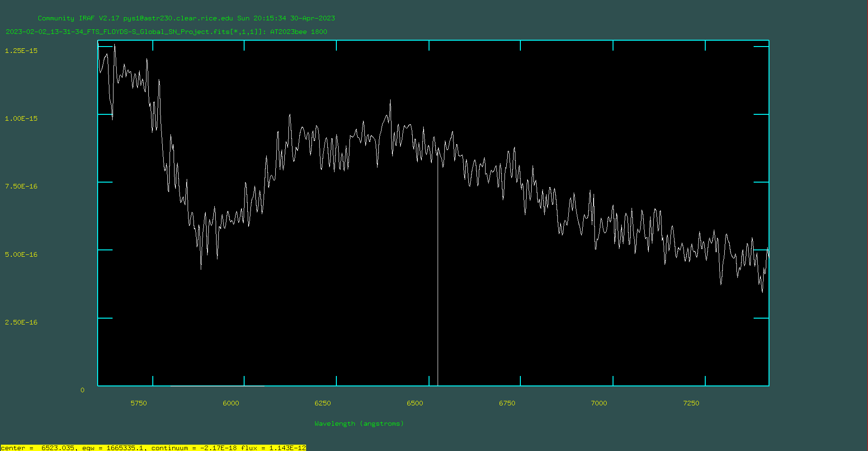Viewport: 868px width, 451px height.
Task: Click the 2.50E-16 y-axis label
Action: coord(21,322)
